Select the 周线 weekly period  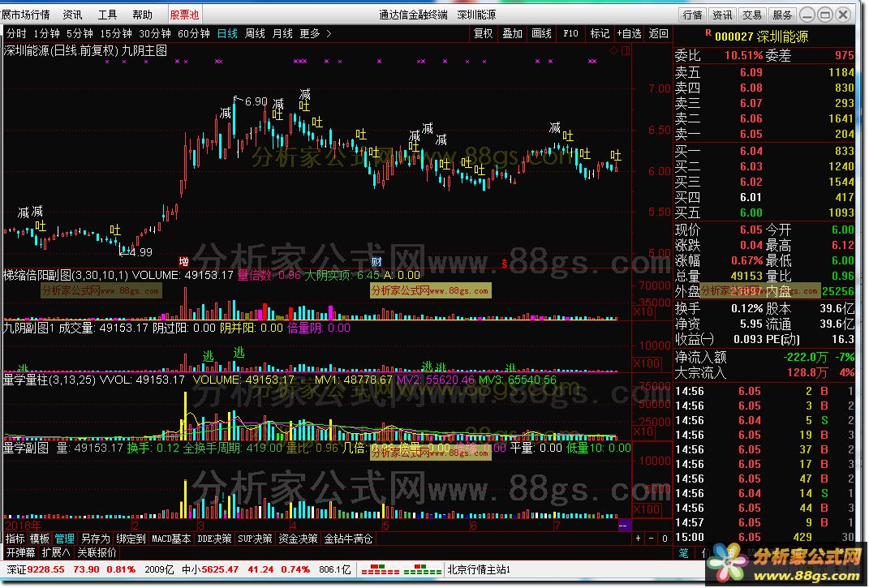(x=255, y=34)
